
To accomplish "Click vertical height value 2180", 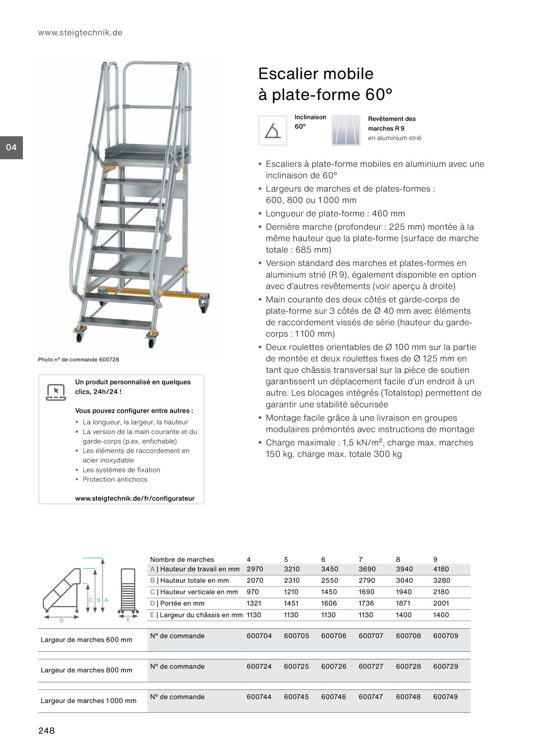I will coord(441,592).
